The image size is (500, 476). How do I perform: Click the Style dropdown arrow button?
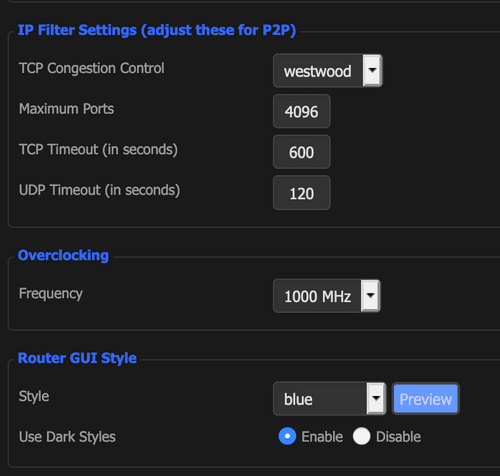pyautogui.click(x=376, y=399)
